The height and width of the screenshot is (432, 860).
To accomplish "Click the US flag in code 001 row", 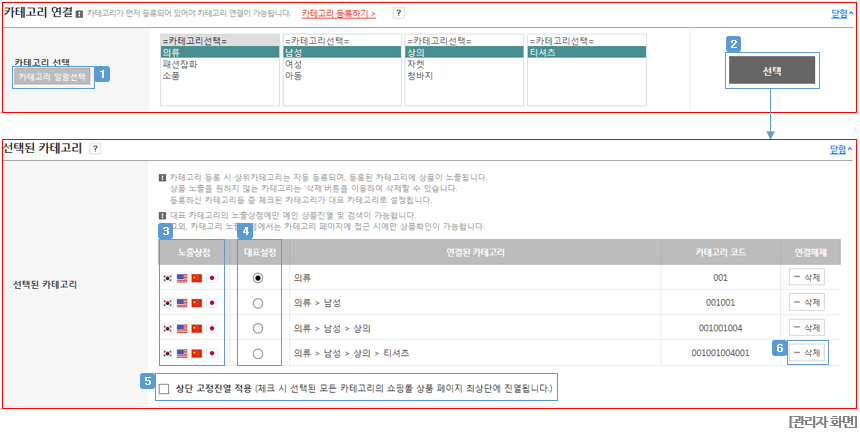I will coord(182,278).
